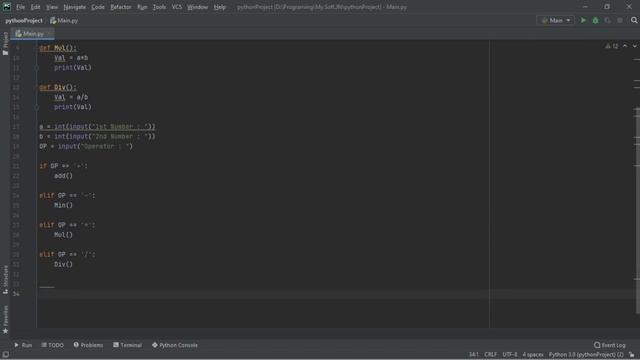
Task: Change line separator CRLF in status bar
Action: click(x=491, y=354)
